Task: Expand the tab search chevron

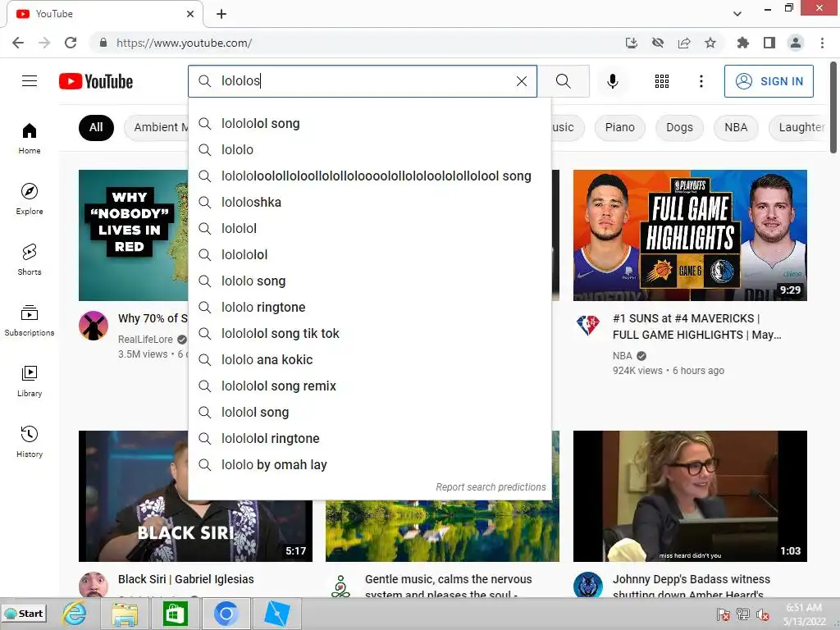Action: 737,14
